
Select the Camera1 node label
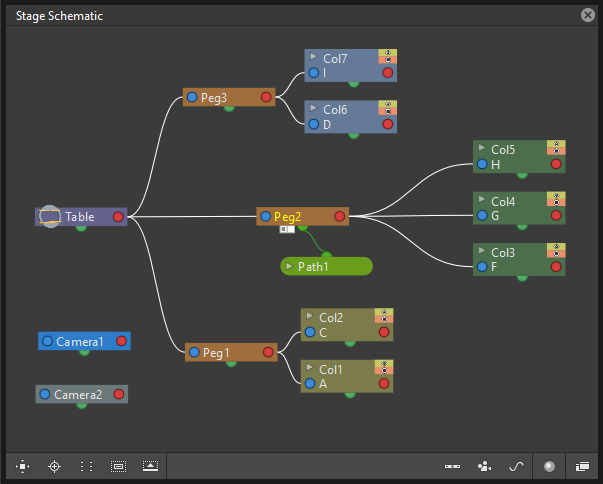80,341
